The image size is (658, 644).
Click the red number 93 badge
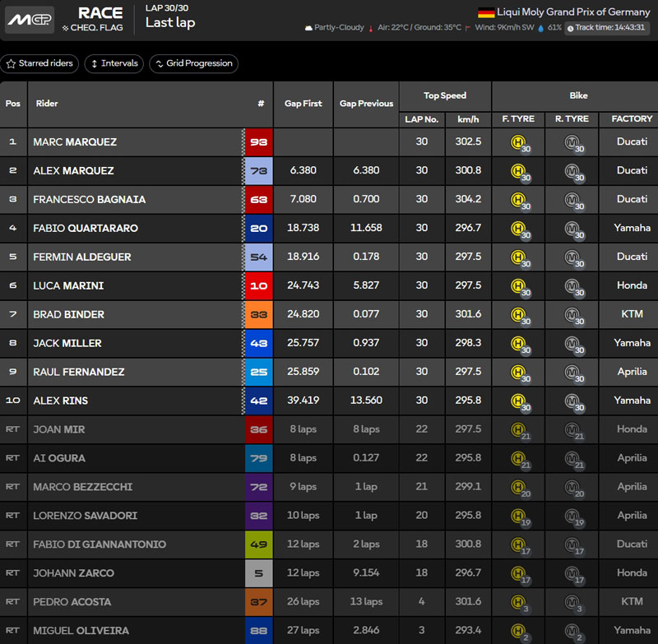pyautogui.click(x=259, y=142)
